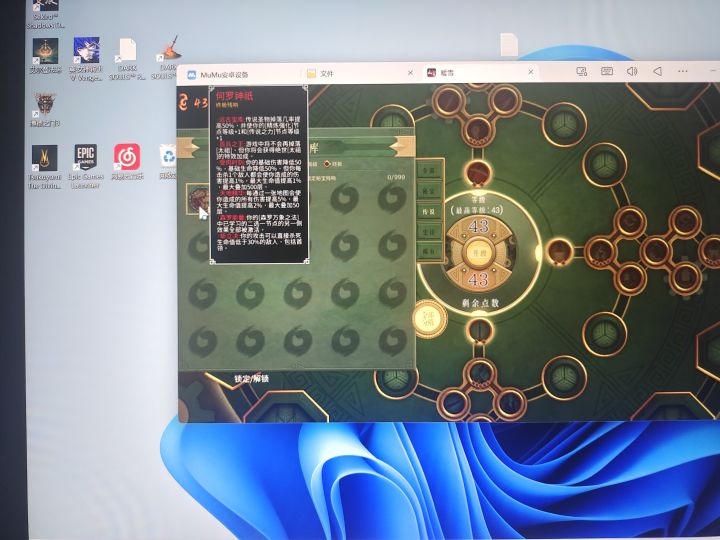This screenshot has width=720, height=540.
Task: Select skill node directly below level dial
Action: point(479,330)
